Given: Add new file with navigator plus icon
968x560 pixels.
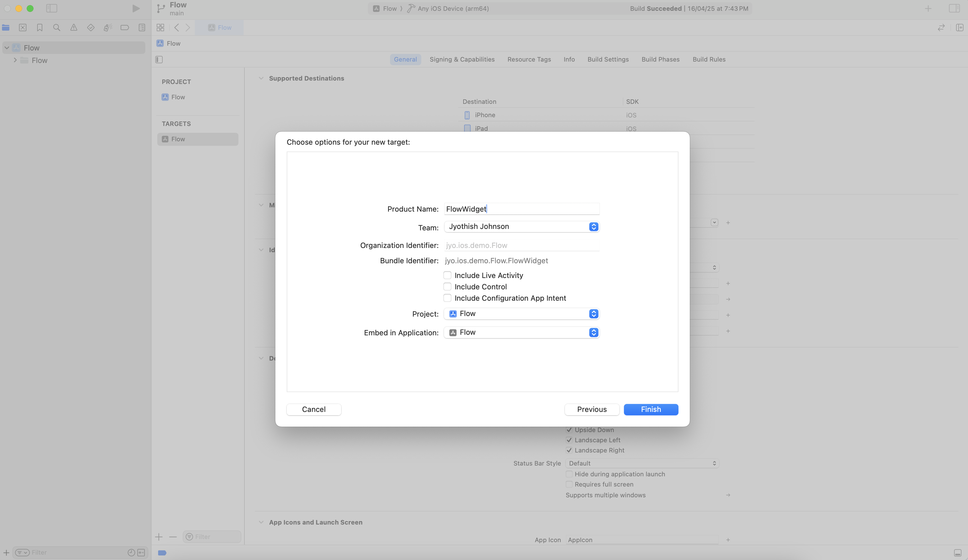Looking at the screenshot, I should coord(6,553).
